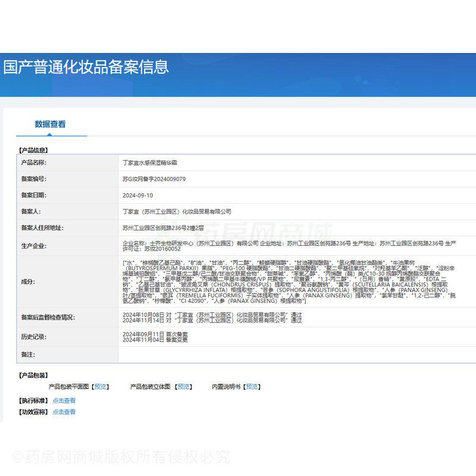
Task: Select the filing date 2024-09-10
Action: pos(138,196)
